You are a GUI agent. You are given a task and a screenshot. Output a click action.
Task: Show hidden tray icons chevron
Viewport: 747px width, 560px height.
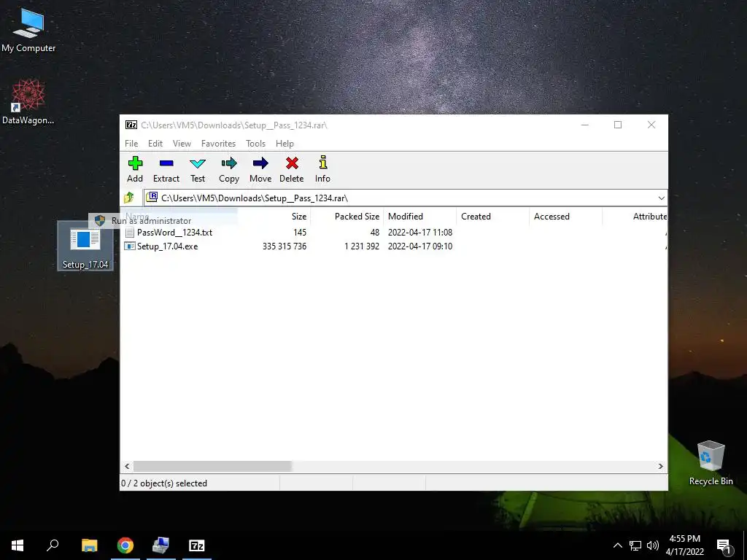(x=617, y=545)
